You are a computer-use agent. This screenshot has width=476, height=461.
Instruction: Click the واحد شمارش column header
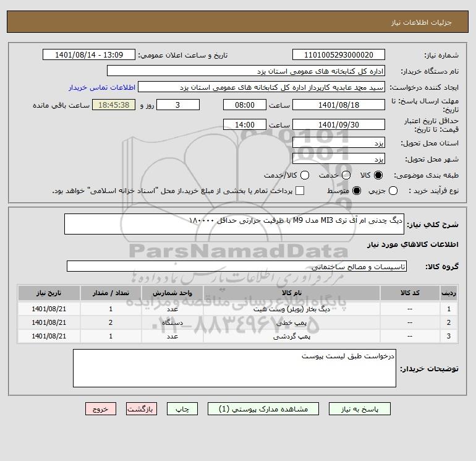172,293
